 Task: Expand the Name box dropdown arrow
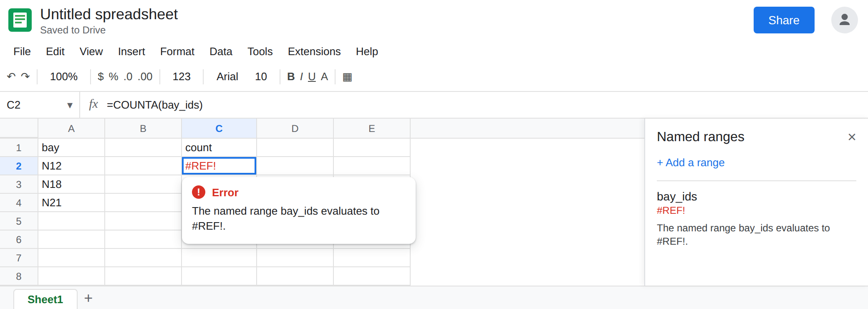pyautogui.click(x=70, y=105)
